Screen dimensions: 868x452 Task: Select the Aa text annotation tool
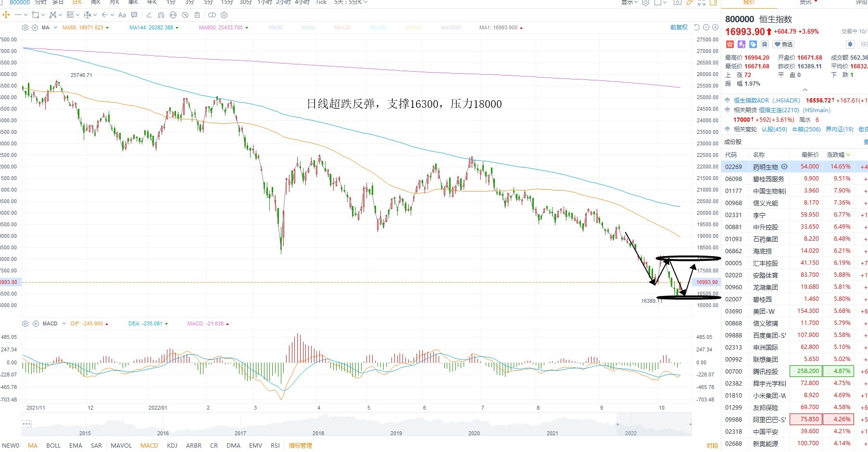pyautogui.click(x=122, y=15)
